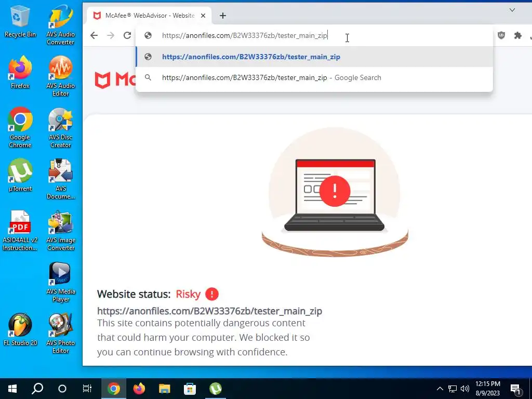532x399 pixels.
Task: Open the clock and date flyout
Action: coord(487,389)
